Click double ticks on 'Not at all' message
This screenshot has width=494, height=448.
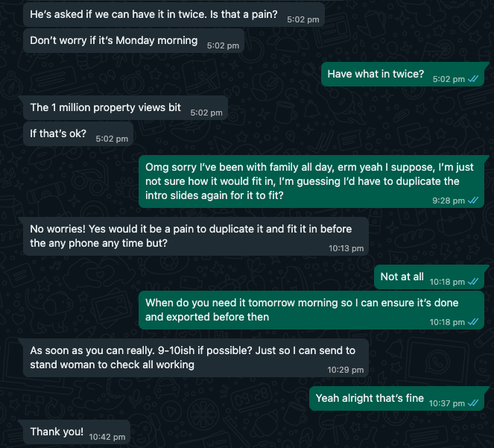pyautogui.click(x=473, y=282)
